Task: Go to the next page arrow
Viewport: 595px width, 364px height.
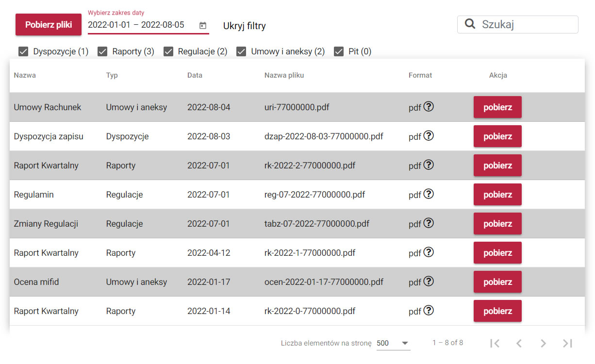Action: click(x=543, y=343)
